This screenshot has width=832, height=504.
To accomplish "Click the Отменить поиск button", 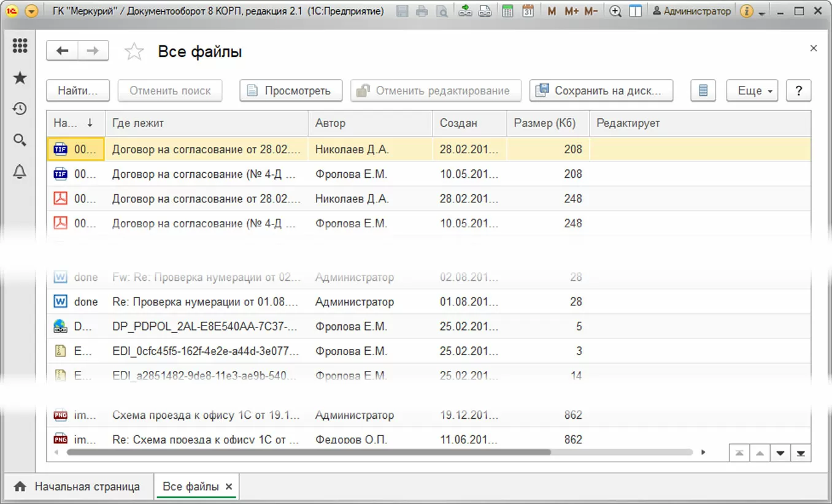I will coord(170,91).
